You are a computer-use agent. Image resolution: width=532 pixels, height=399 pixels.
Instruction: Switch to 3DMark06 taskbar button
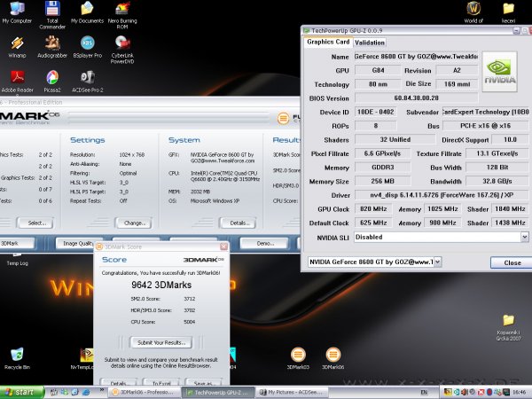tap(144, 392)
